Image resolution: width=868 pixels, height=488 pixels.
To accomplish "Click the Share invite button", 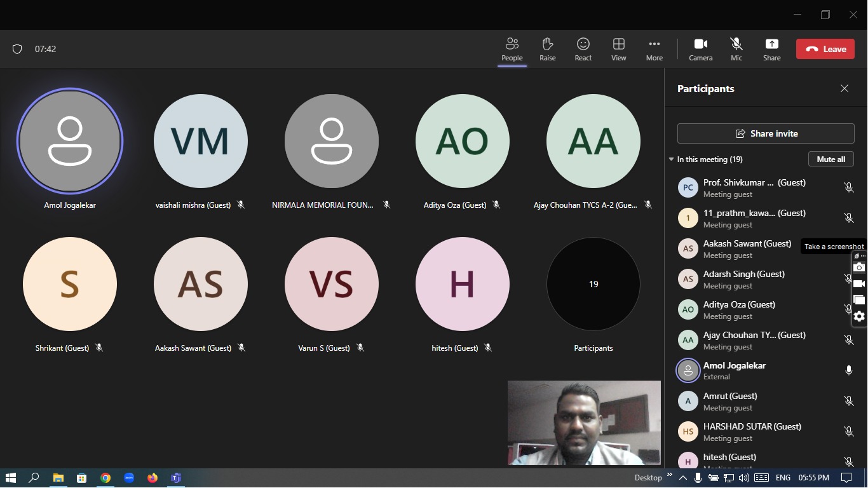I will [766, 133].
